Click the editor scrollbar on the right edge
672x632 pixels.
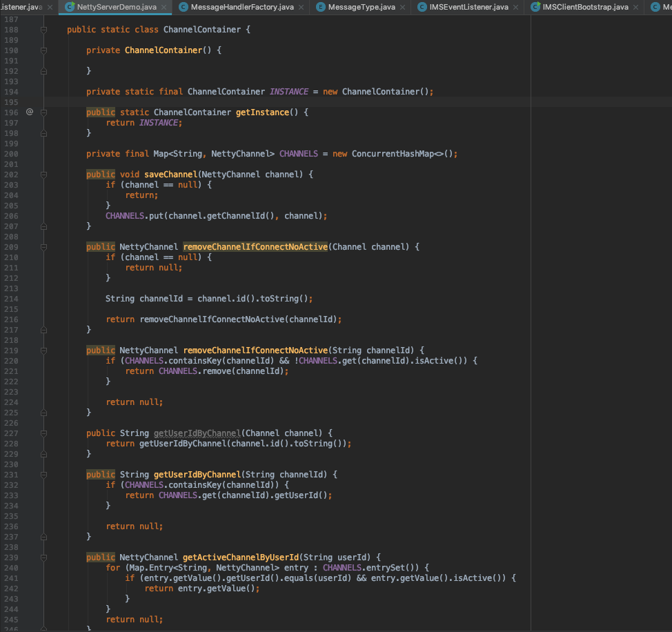[669, 276]
